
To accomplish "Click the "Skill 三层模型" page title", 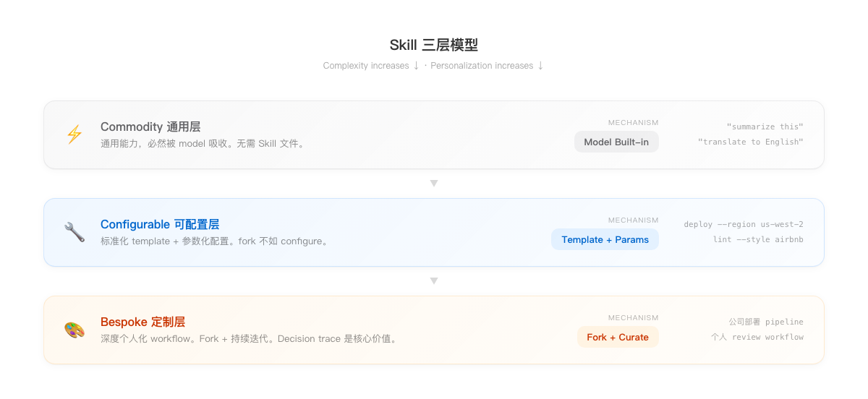I will coord(434,45).
